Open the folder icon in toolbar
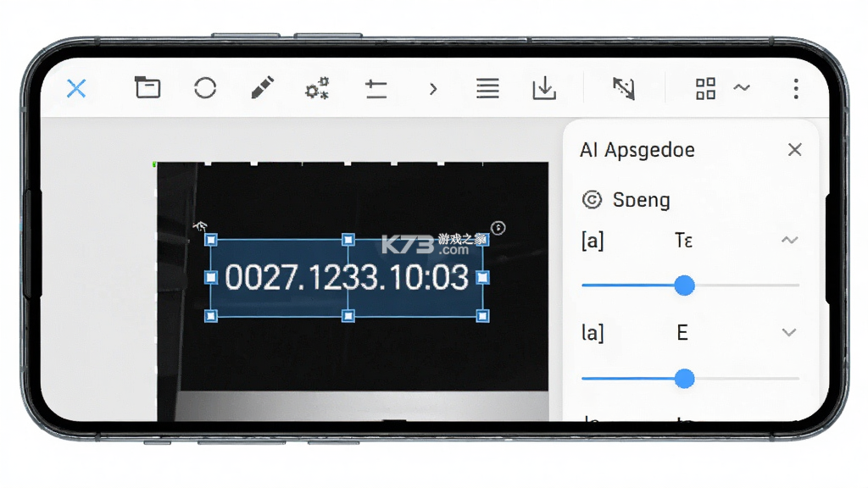This screenshot has width=868, height=488. pyautogui.click(x=147, y=87)
